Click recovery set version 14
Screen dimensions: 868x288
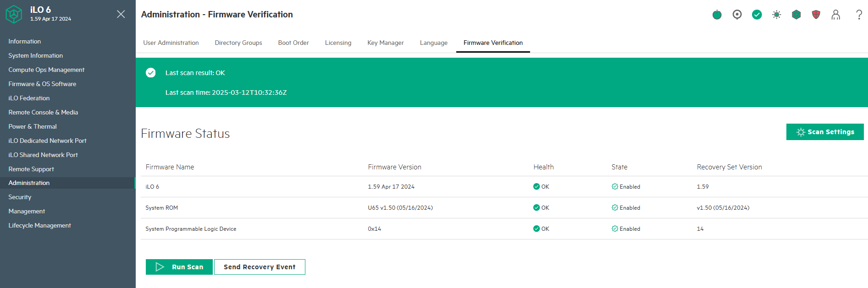pyautogui.click(x=700, y=228)
